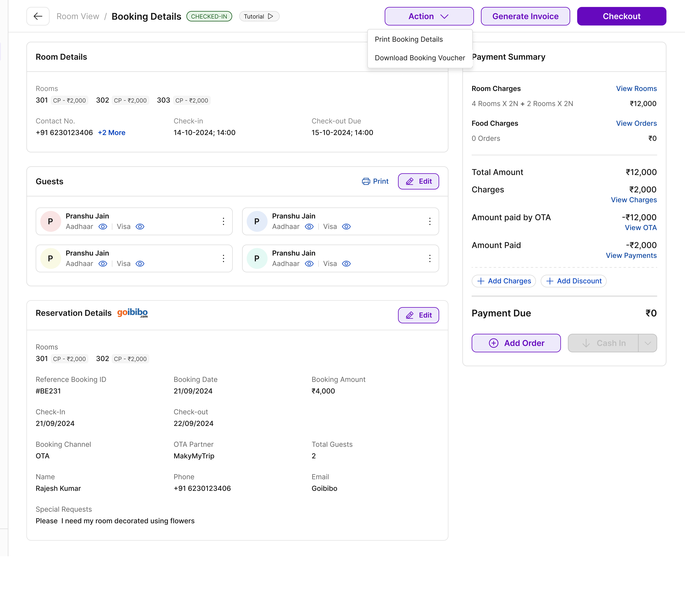View Visa document of top-right guest
The image size is (685, 616).
(346, 227)
